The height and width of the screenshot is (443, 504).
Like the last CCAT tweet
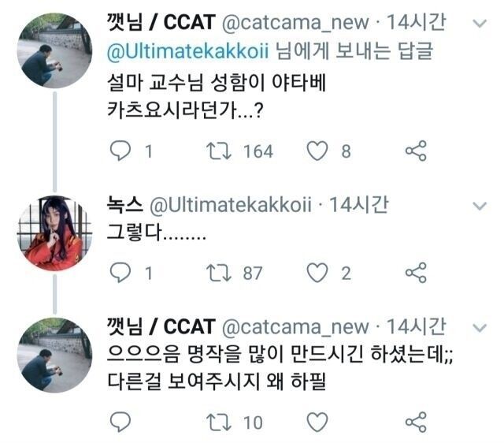point(317,421)
